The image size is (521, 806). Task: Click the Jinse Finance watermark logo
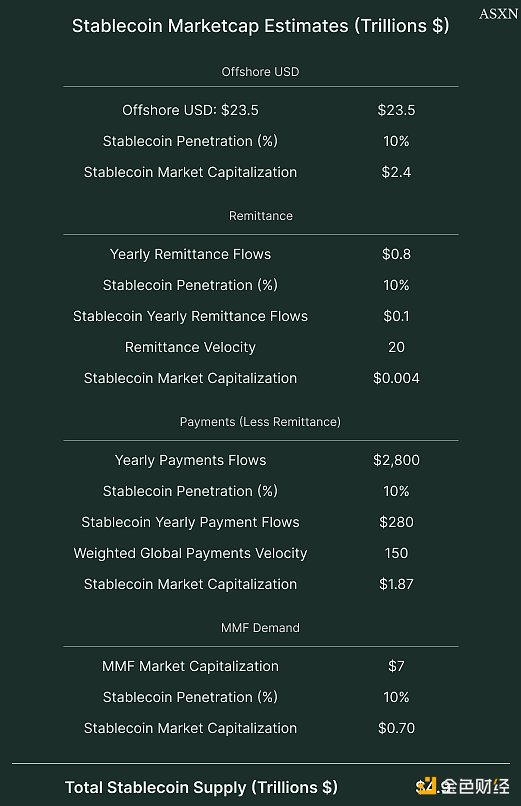462,786
